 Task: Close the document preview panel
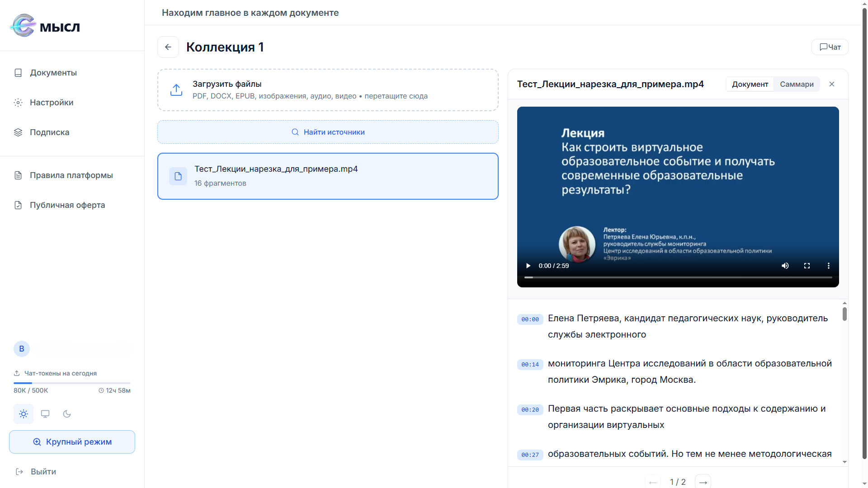[832, 84]
